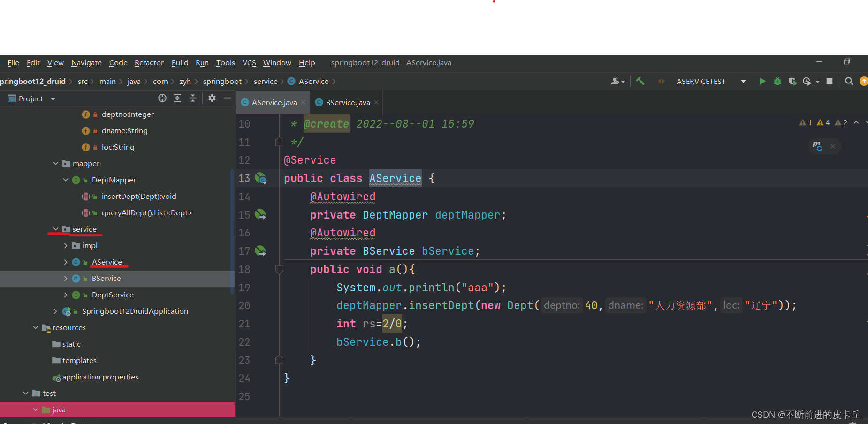
Task: Click the zyh breadcrumb
Action: click(x=185, y=81)
